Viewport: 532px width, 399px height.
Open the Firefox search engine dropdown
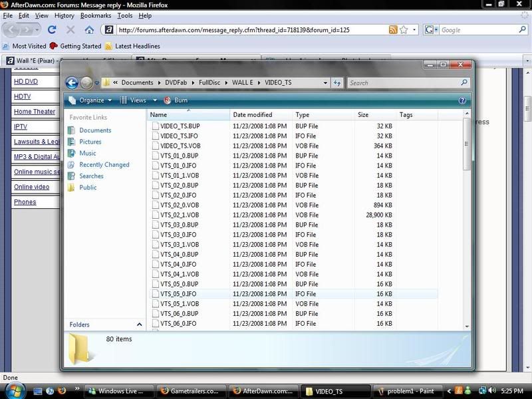coord(431,30)
